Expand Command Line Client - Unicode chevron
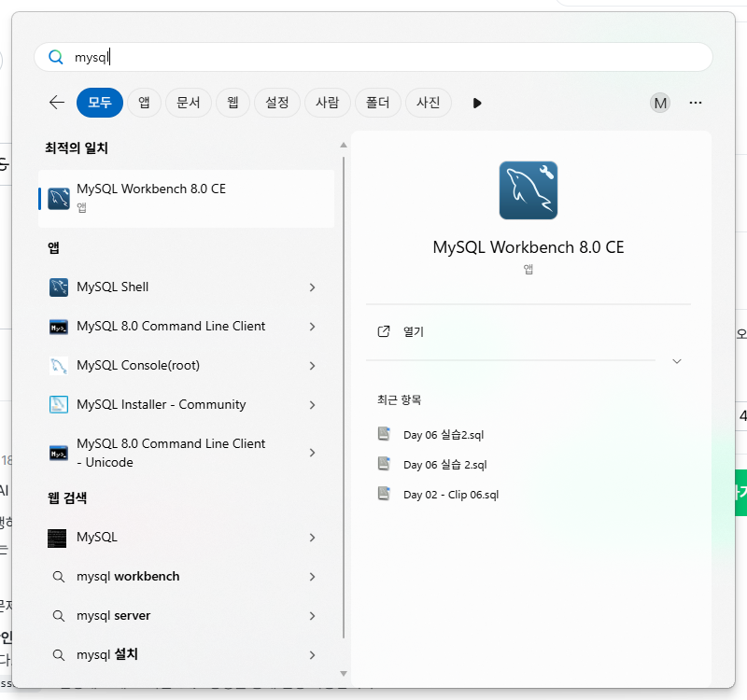The height and width of the screenshot is (700, 747). (312, 453)
